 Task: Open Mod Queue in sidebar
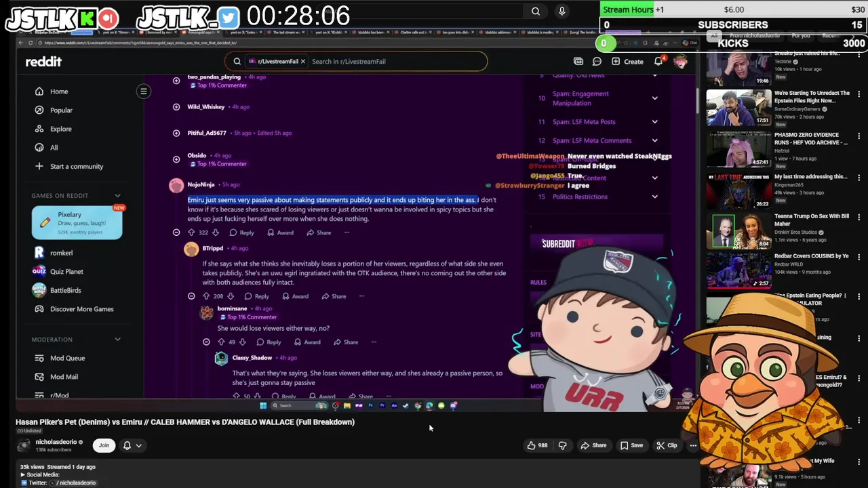(x=67, y=359)
